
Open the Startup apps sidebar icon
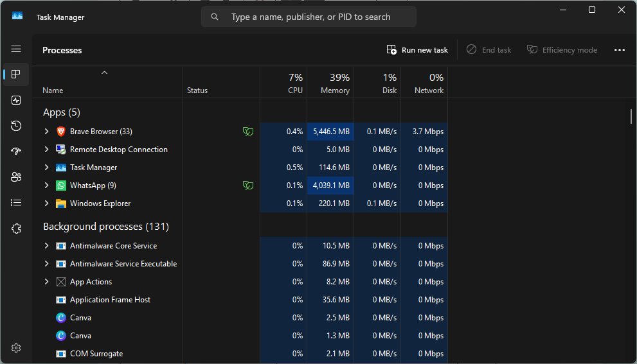(16, 152)
